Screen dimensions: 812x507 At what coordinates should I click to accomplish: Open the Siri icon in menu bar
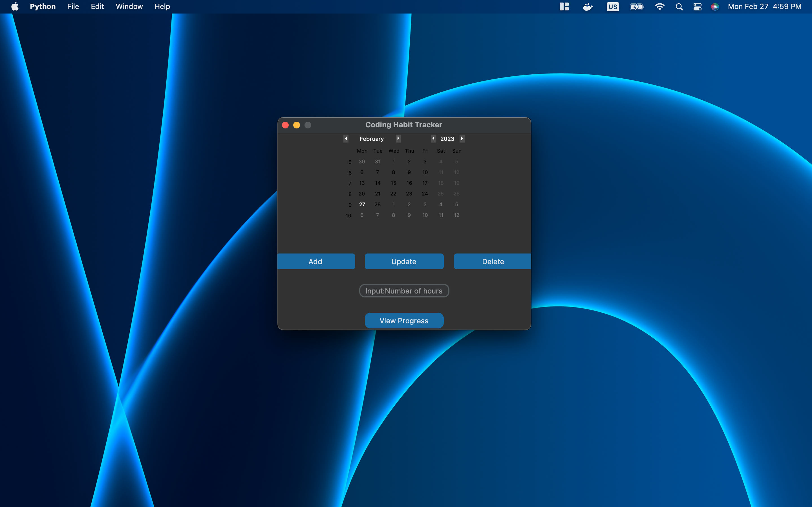[x=715, y=7]
